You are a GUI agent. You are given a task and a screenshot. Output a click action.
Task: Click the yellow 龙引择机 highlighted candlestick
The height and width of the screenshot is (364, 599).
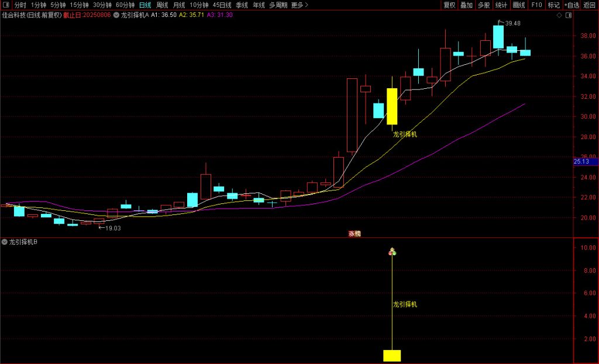392,106
